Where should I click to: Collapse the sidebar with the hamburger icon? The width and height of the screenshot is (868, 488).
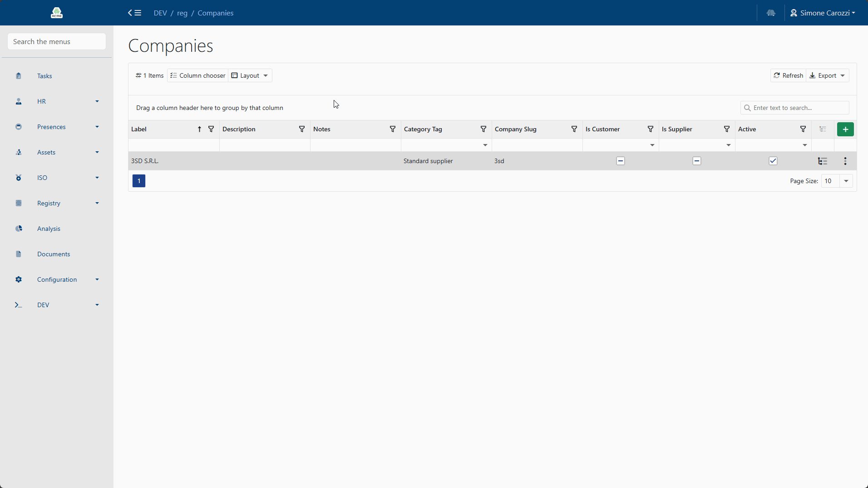[x=134, y=13]
